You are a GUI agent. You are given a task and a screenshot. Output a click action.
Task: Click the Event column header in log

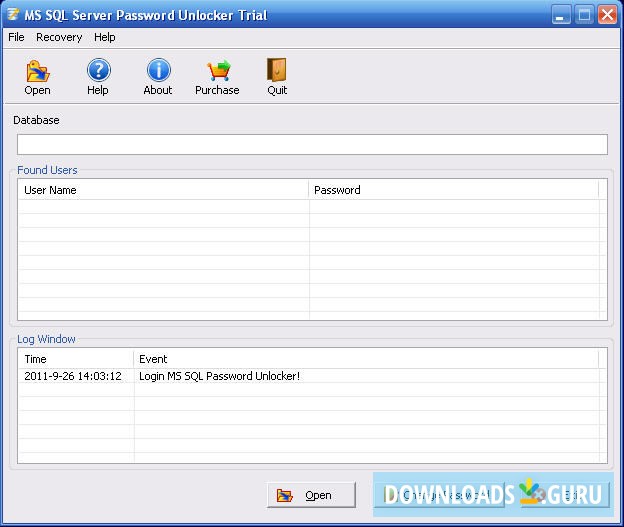pos(366,359)
